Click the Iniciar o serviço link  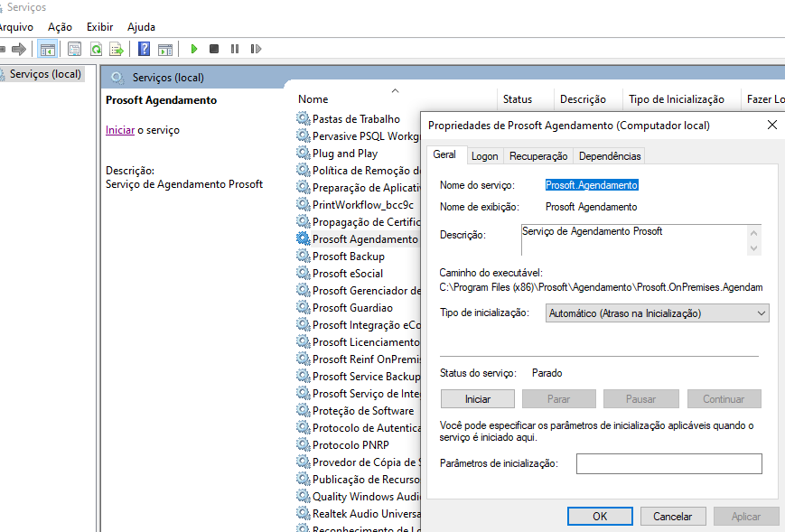pos(120,130)
